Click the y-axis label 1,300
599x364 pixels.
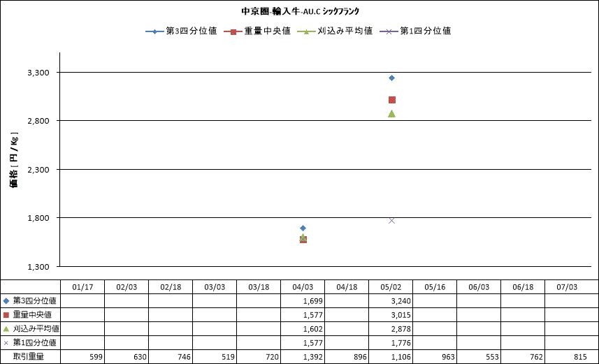tap(38, 267)
